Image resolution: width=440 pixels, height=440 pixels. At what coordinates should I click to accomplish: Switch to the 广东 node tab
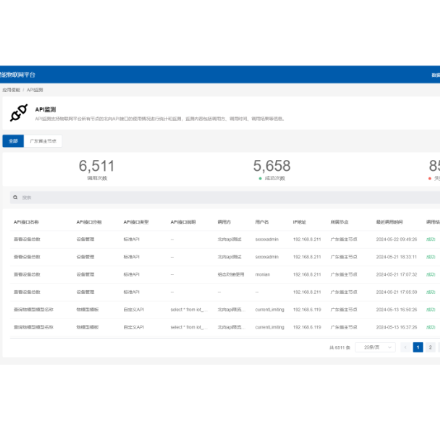(43, 141)
